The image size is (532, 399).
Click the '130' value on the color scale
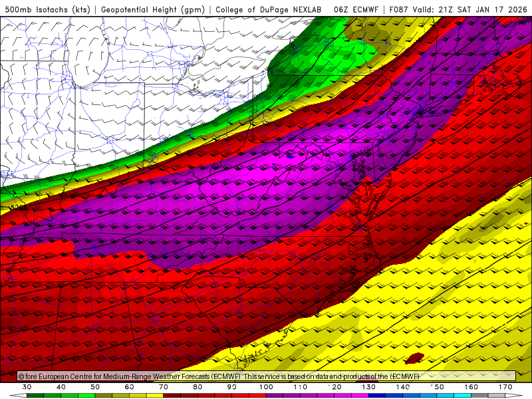[x=369, y=387]
